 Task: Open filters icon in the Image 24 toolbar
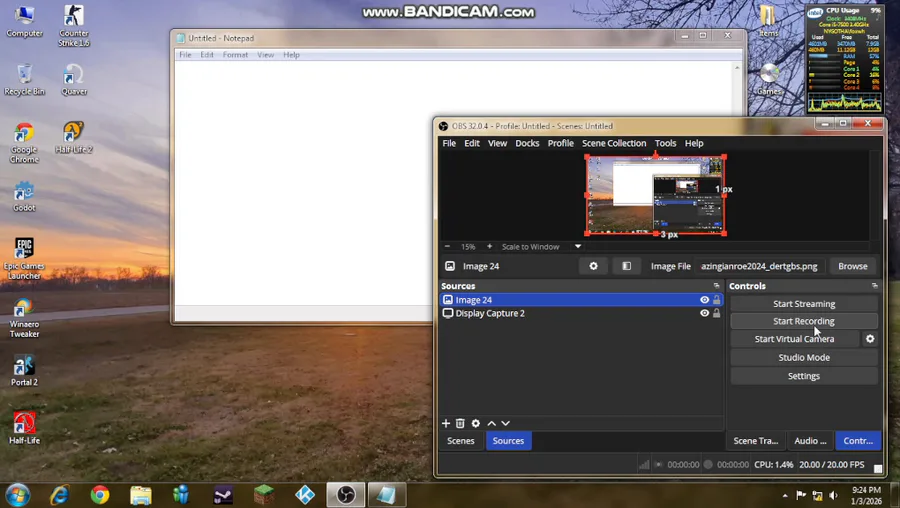tap(626, 266)
